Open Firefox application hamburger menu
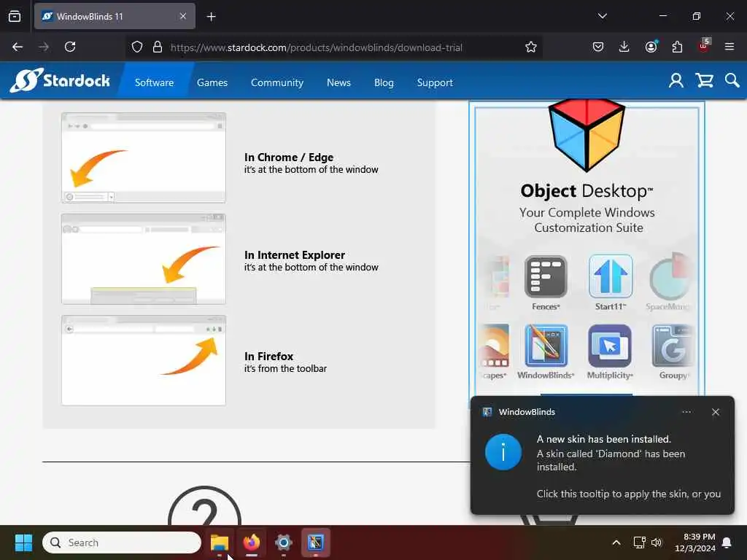The height and width of the screenshot is (560, 747). click(x=729, y=47)
